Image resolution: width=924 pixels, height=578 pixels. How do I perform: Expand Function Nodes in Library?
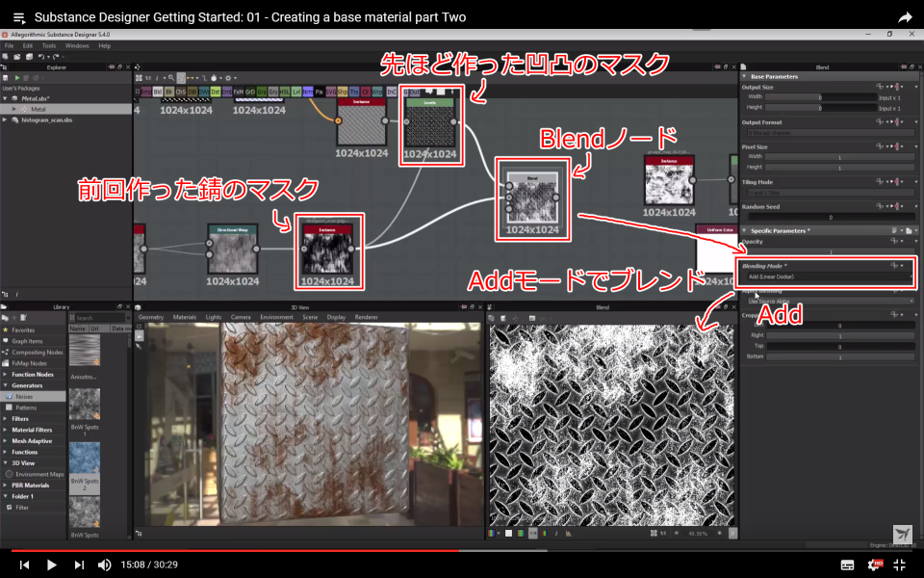pyautogui.click(x=6, y=375)
